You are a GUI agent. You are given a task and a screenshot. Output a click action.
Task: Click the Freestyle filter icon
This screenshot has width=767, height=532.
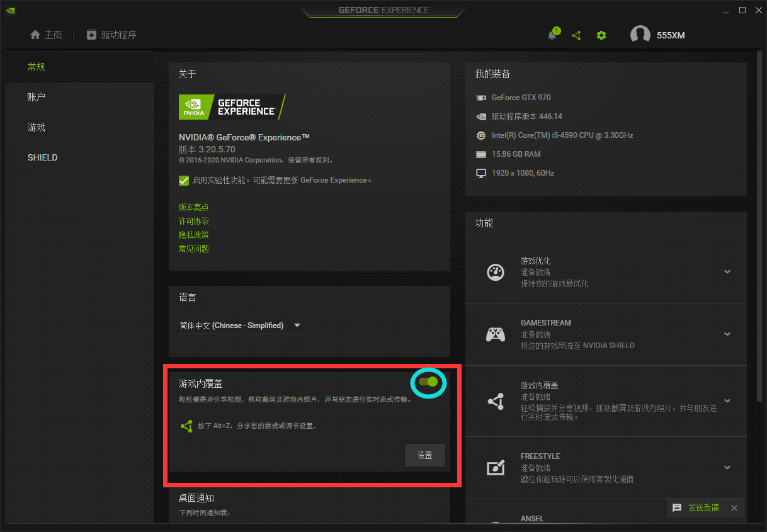496,468
